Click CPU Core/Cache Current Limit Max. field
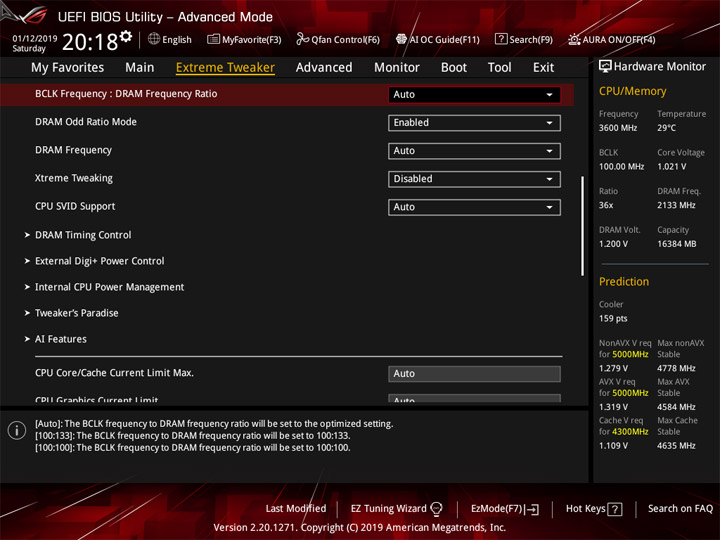 pyautogui.click(x=474, y=374)
